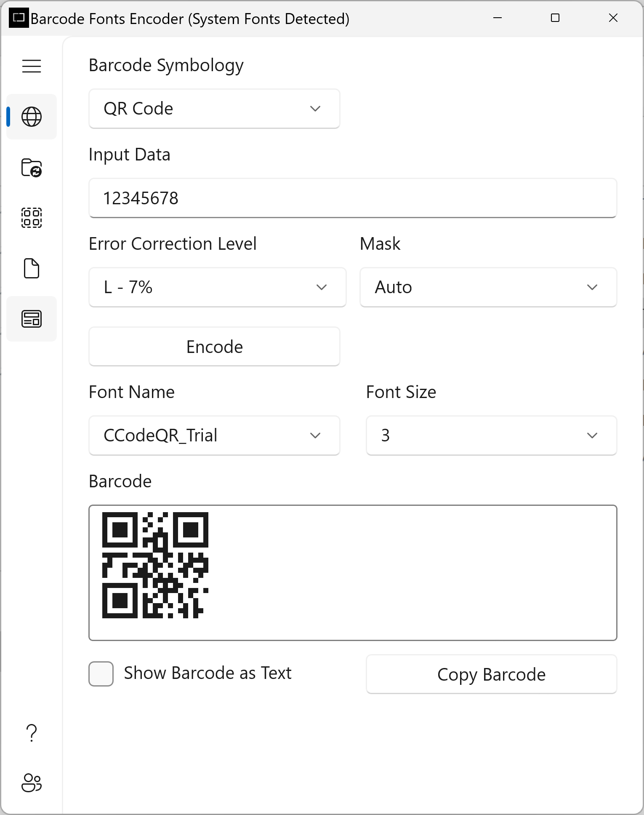Open the folder sync page icon
The height and width of the screenshot is (815, 644).
[32, 168]
